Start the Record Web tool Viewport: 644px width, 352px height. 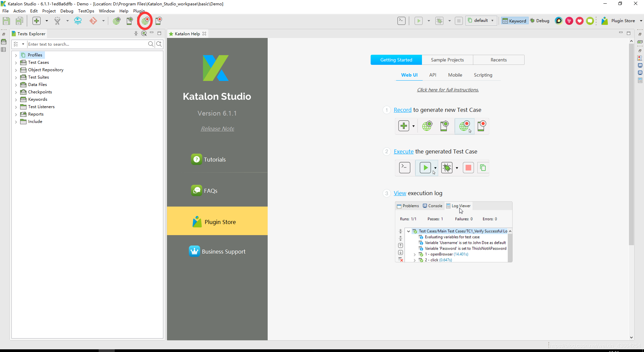point(145,21)
